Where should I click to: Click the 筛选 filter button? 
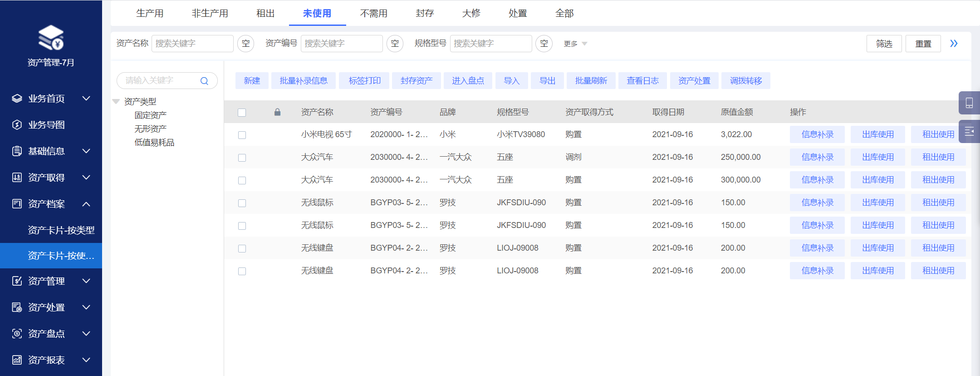click(x=884, y=44)
